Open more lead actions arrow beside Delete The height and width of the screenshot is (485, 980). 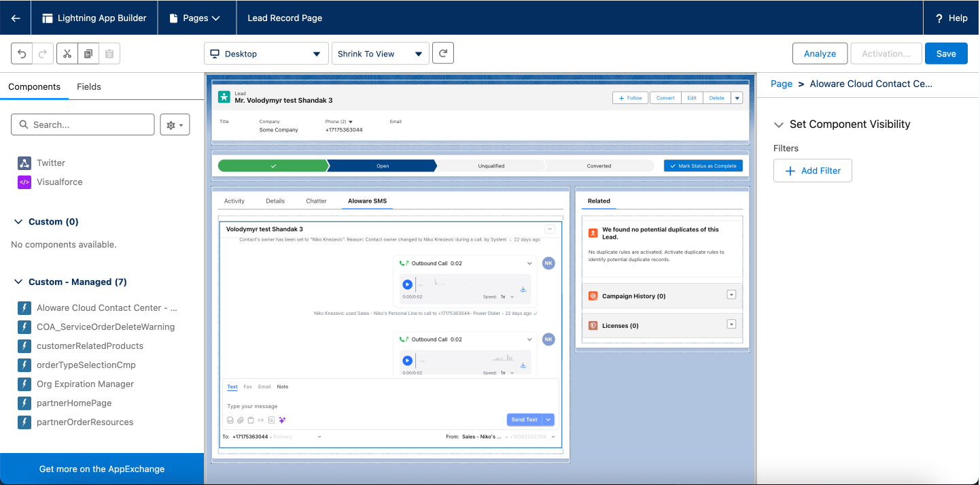tap(737, 98)
